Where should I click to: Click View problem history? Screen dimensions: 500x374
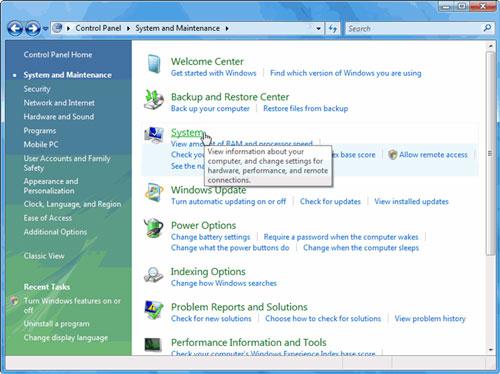coord(430,318)
